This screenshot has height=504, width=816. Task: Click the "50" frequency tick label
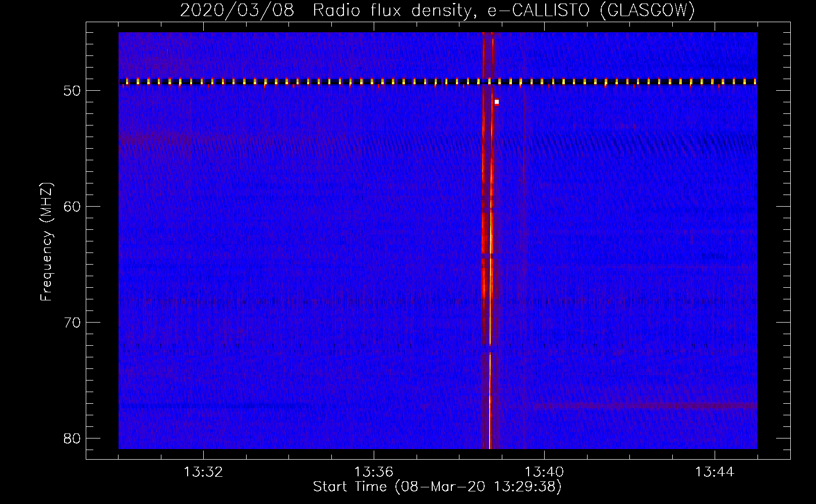[73, 91]
